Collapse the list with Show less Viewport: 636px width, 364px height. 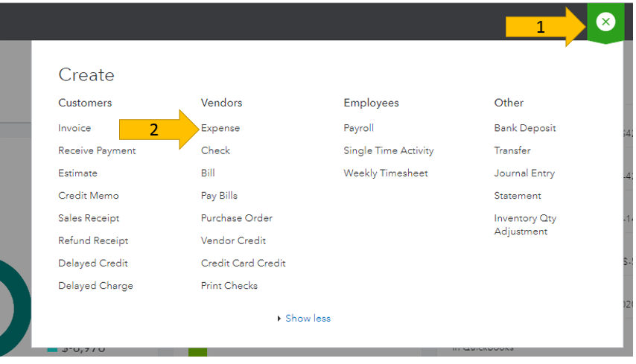point(307,319)
